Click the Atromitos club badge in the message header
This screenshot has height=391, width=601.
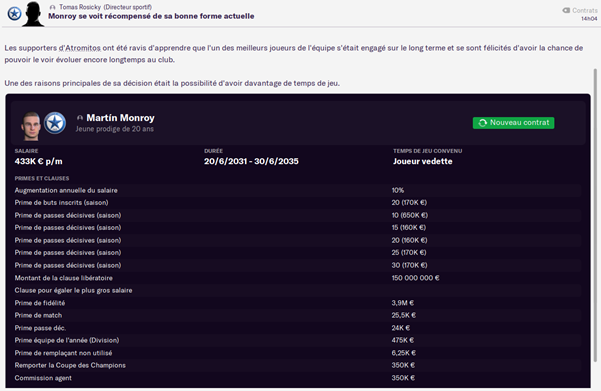click(x=14, y=14)
